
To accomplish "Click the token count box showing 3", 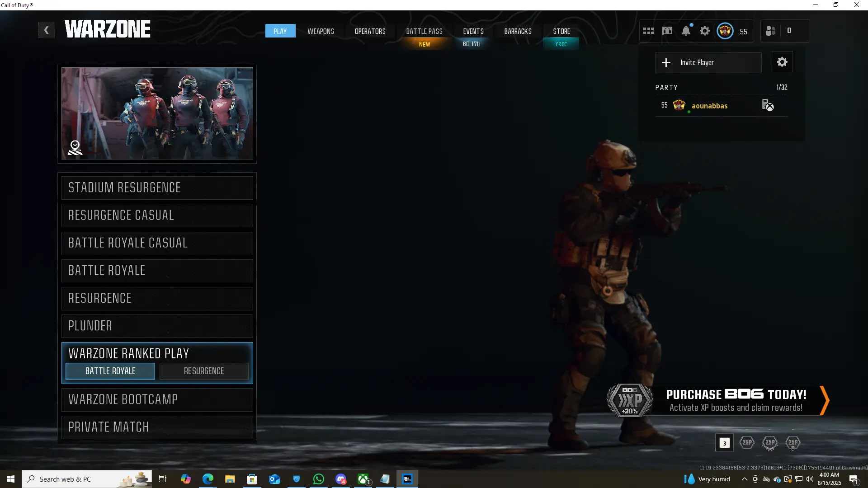I will 724,443.
